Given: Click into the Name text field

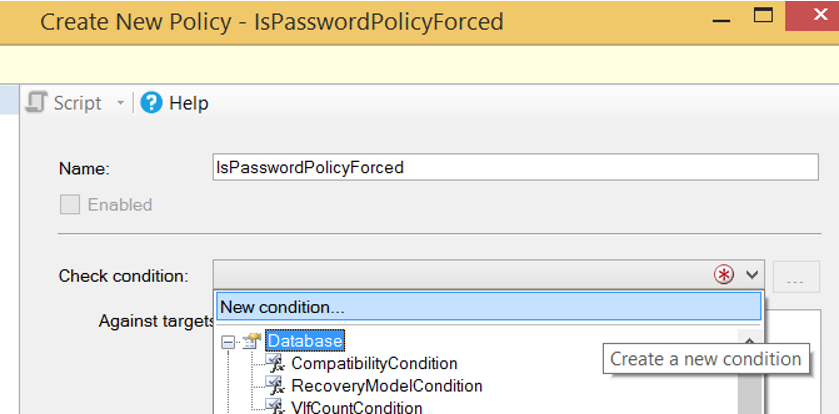Looking at the screenshot, I should (515, 167).
